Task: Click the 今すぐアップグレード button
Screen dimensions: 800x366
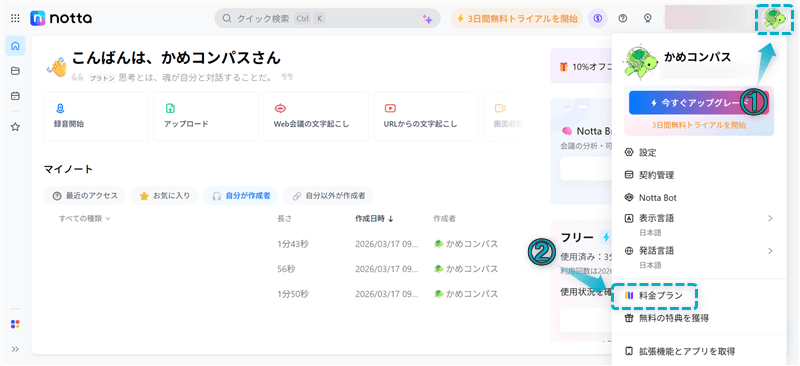Action: 698,103
